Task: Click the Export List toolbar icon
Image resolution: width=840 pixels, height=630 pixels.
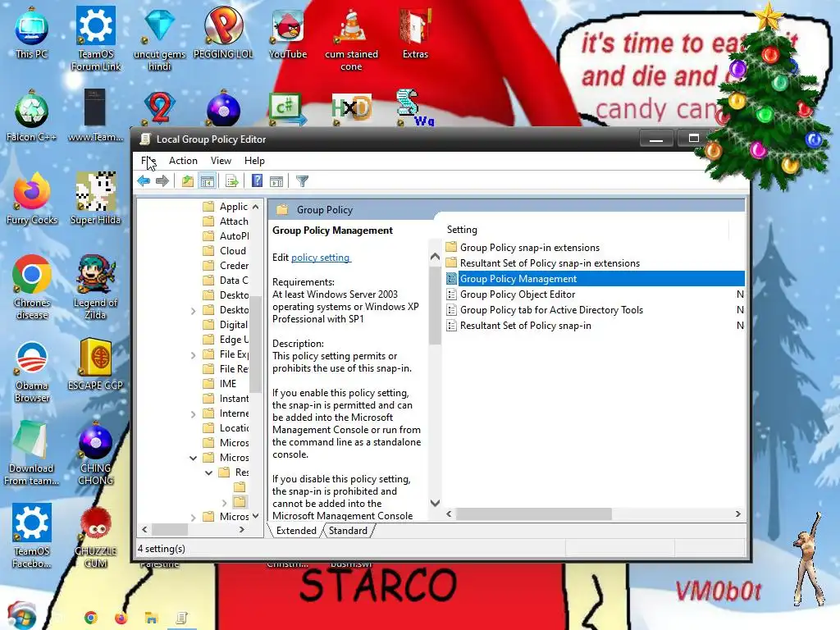Action: click(231, 181)
